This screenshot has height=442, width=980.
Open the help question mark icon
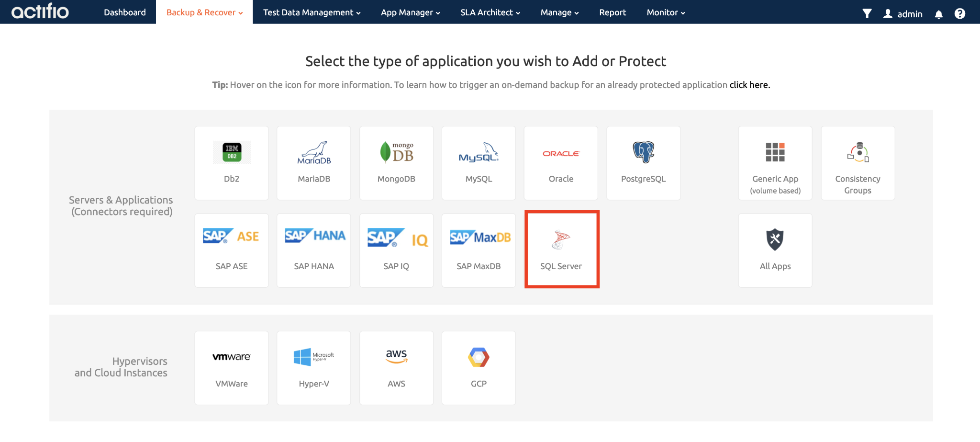coord(960,13)
